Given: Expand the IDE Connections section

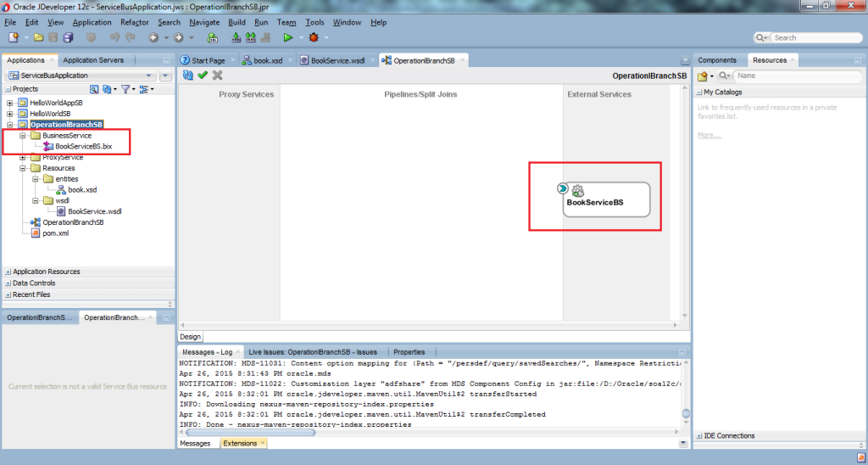Looking at the screenshot, I should click(699, 436).
